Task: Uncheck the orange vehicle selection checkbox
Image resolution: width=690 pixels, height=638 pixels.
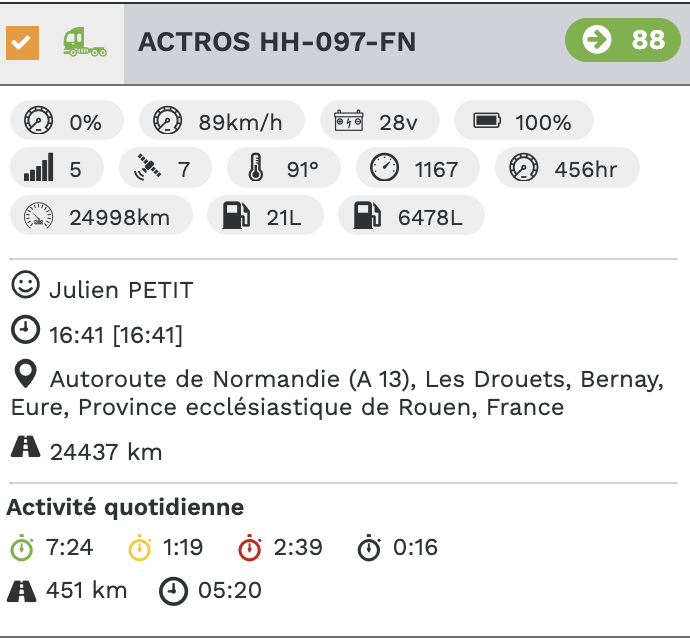Action: 22,42
